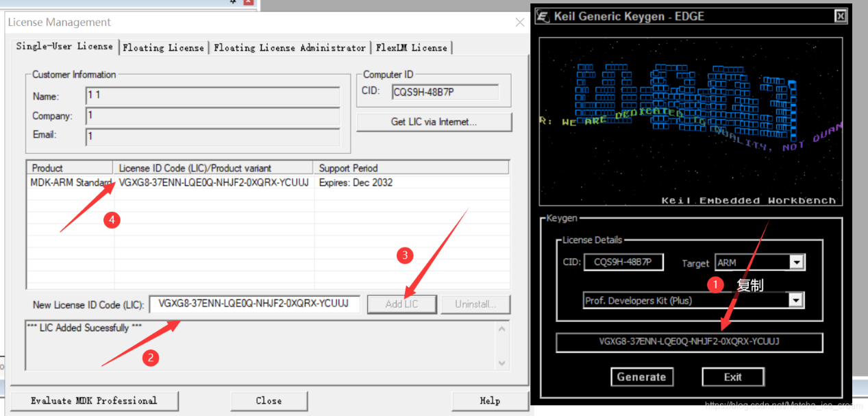
Task: Click the CID field in the keygen
Action: tap(623, 262)
